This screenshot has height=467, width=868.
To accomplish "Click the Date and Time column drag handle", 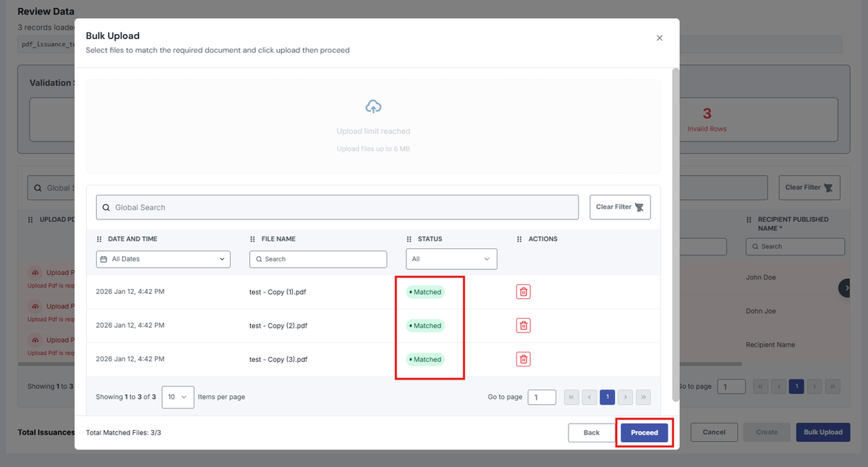I will coord(99,239).
